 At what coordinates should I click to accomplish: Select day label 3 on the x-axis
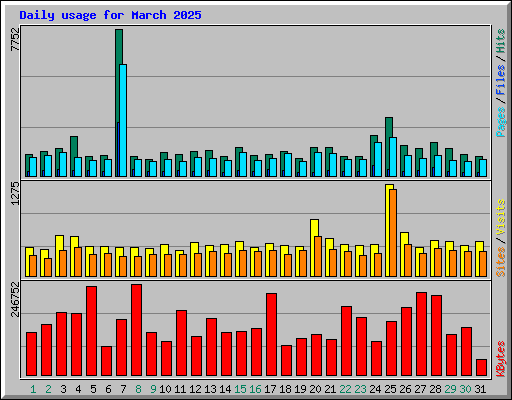(x=63, y=389)
